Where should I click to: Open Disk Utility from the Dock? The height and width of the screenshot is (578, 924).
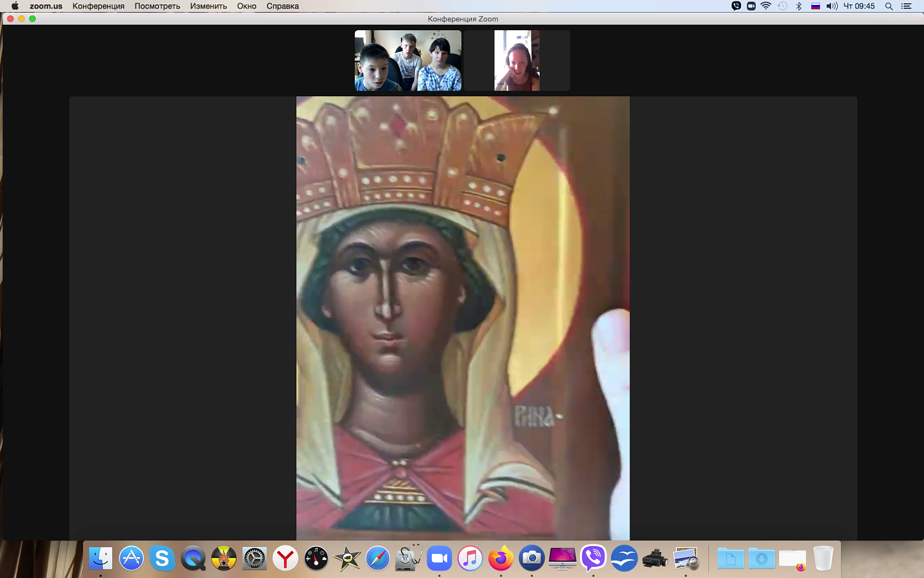point(408,558)
